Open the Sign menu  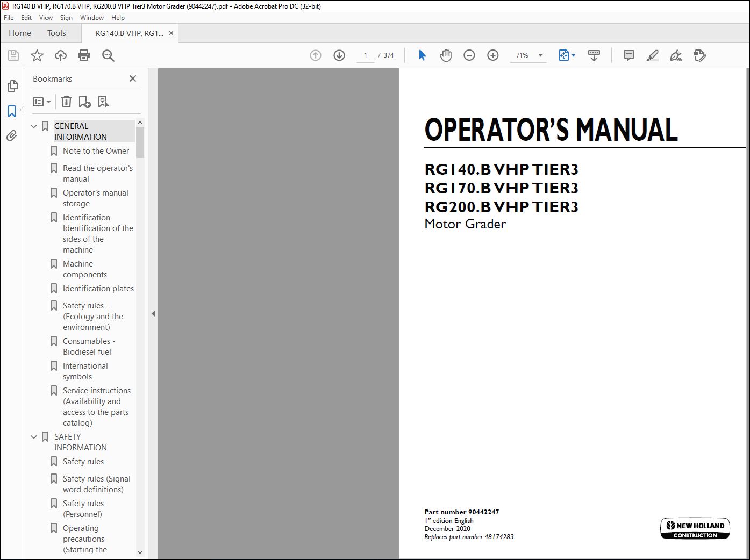[x=67, y=18]
